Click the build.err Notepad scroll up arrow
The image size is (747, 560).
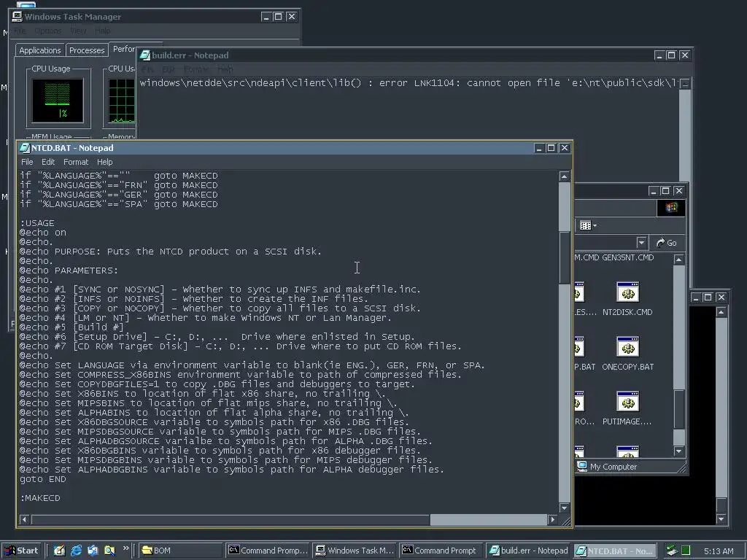click(x=684, y=84)
